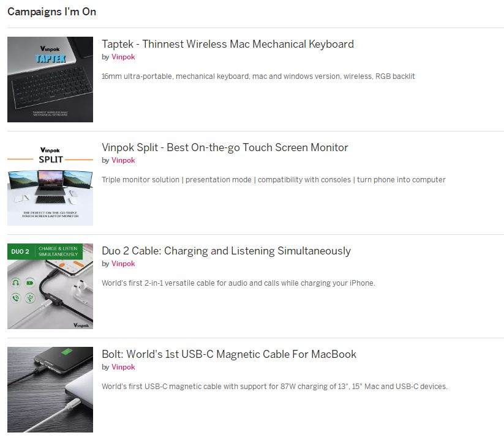Open the Duo 2 Cable campaign thumbnail
This screenshot has height=438, width=504.
50,286
